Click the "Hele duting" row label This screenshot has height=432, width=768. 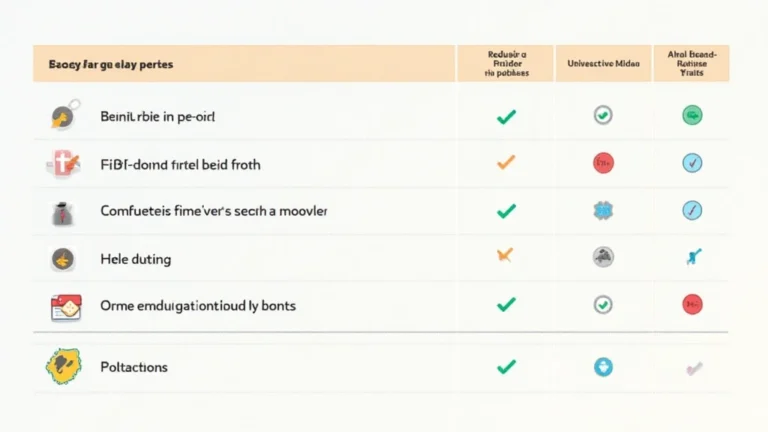pos(135,259)
